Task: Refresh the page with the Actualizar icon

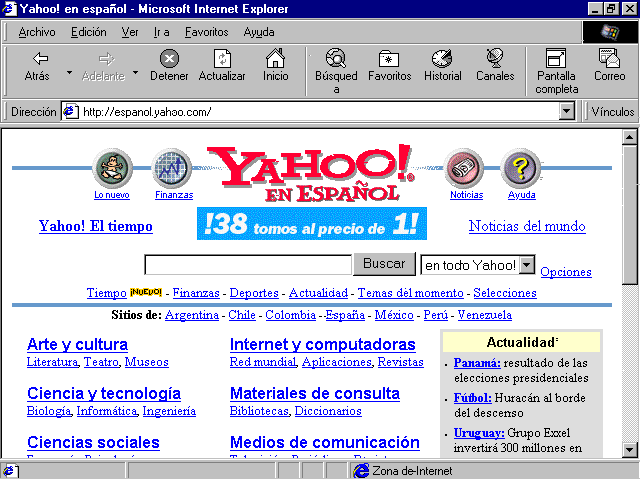Action: tap(222, 66)
